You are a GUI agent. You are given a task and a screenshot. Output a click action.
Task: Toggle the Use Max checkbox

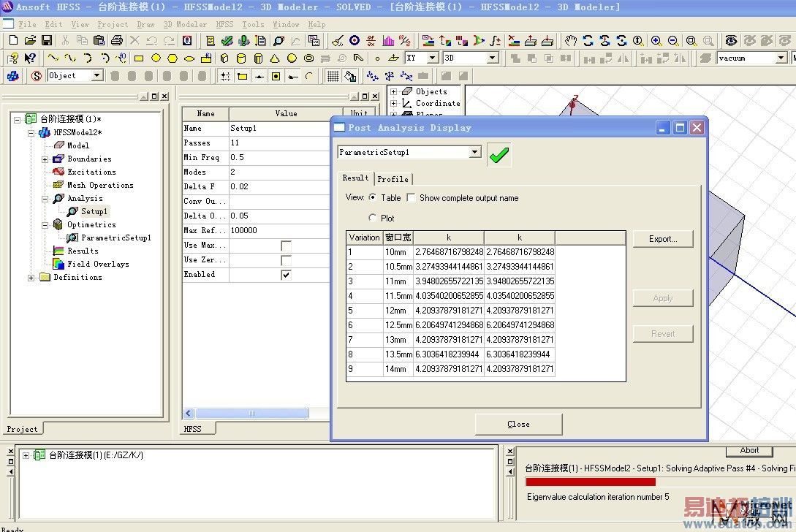(286, 246)
